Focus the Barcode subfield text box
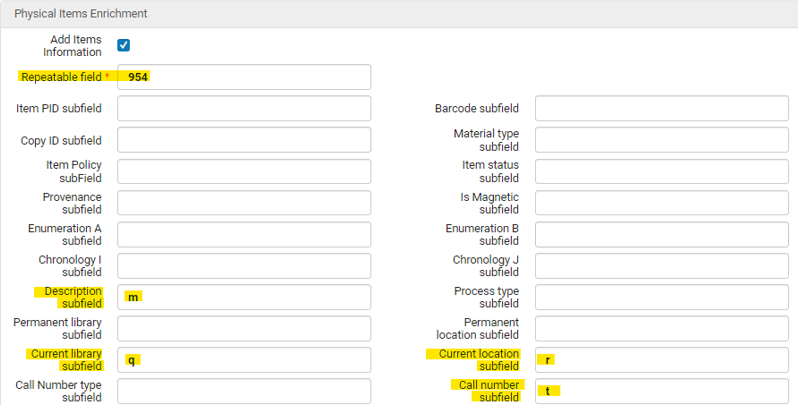799x415 pixels. point(661,108)
